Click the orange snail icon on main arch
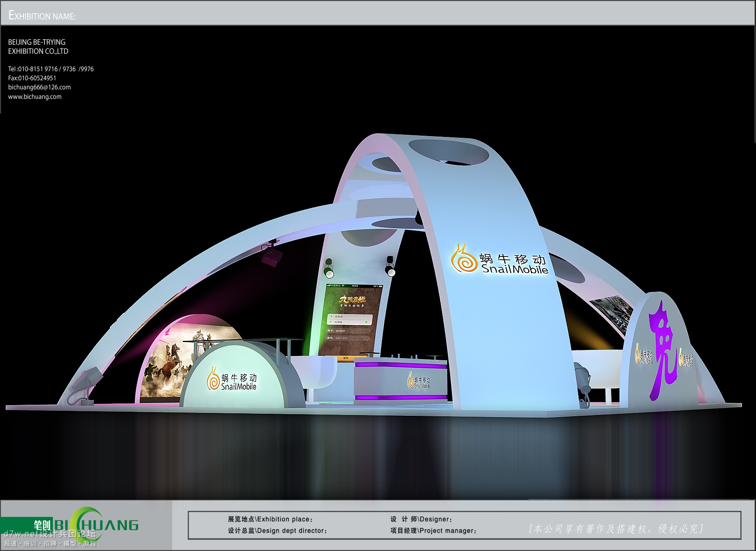This screenshot has width=756, height=551. point(464,259)
